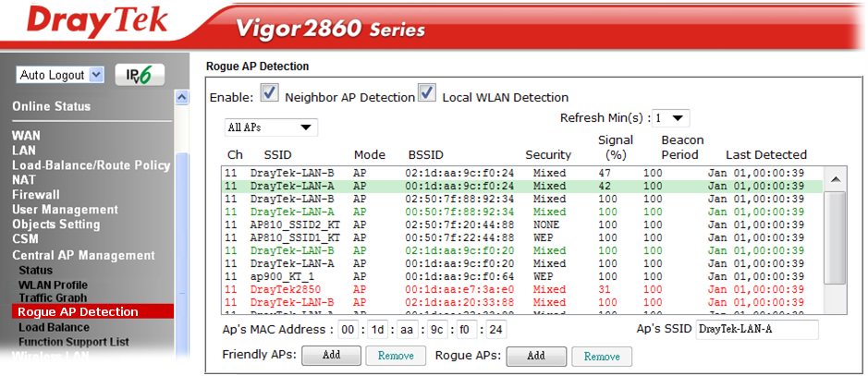Select Rogue AP Detection menu item

tap(92, 312)
